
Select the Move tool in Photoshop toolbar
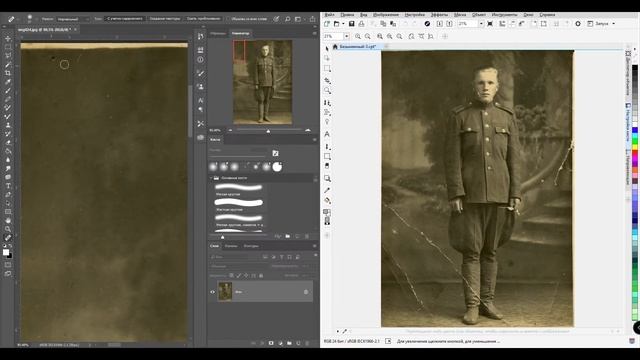tap(8, 38)
